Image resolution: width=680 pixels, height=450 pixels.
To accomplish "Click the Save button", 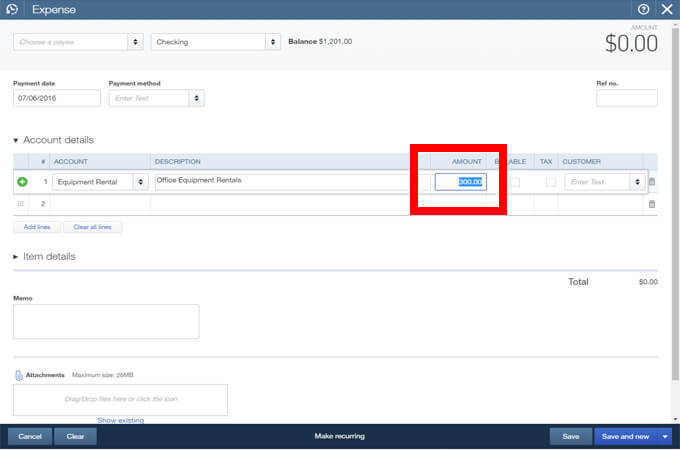I will click(x=571, y=437).
